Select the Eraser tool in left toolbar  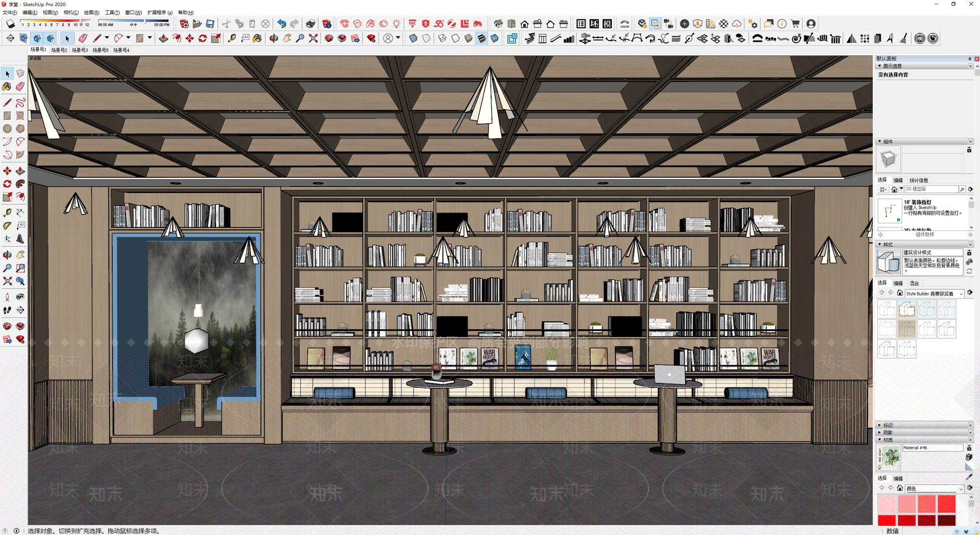tap(20, 87)
